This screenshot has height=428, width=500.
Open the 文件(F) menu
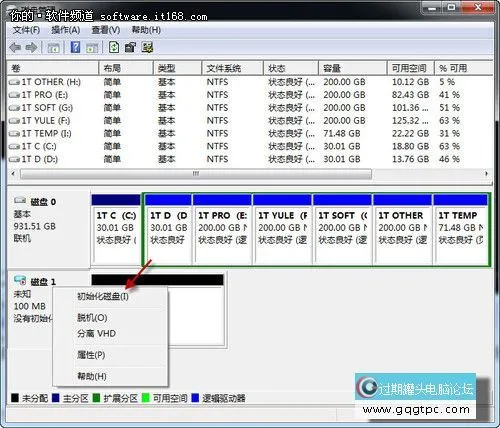coord(26,30)
